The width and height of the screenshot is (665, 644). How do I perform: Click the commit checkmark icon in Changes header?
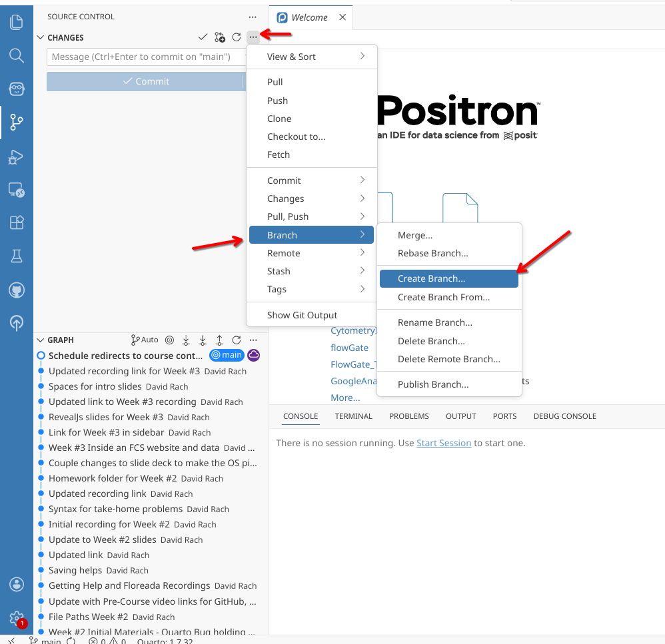point(203,38)
